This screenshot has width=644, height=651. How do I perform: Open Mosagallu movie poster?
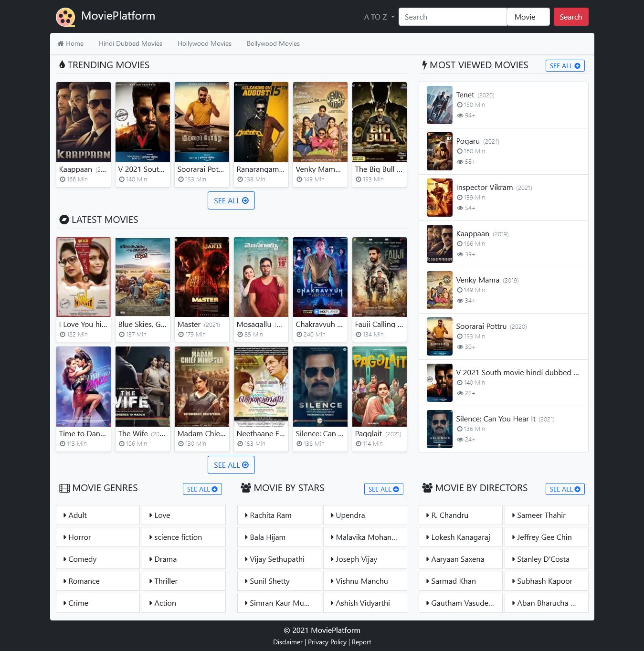click(x=261, y=277)
